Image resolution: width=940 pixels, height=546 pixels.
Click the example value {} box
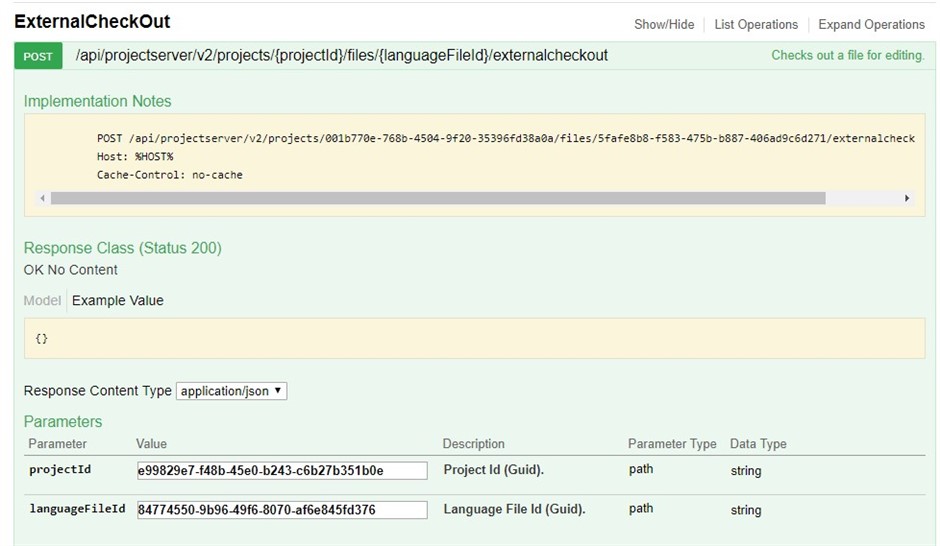click(475, 339)
